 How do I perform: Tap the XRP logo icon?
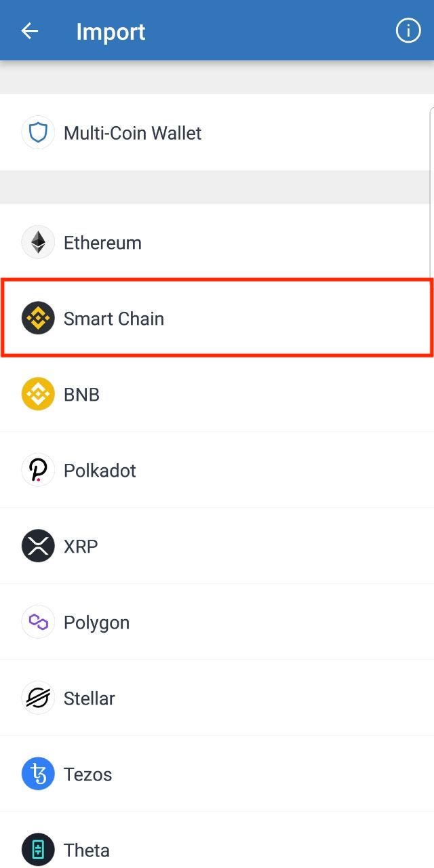click(x=38, y=546)
